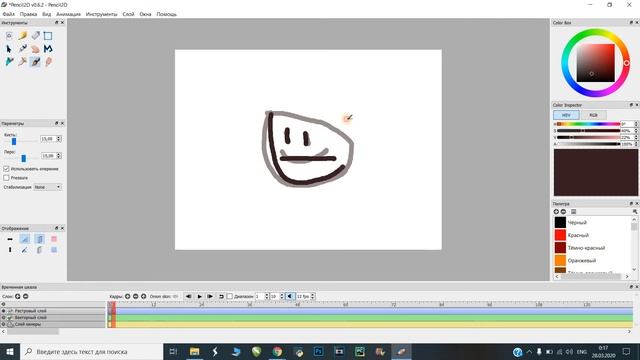Select the Move arrow tool
640x360 pixels.
(9, 49)
